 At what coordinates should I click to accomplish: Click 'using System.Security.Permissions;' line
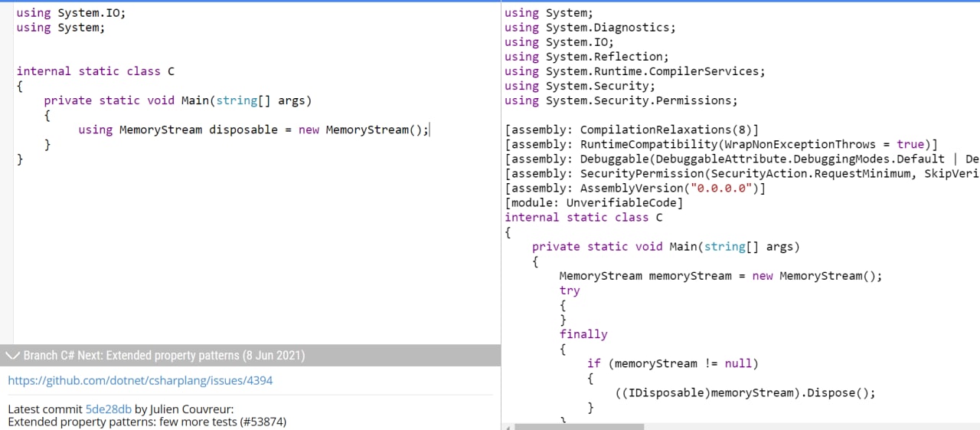pos(621,100)
